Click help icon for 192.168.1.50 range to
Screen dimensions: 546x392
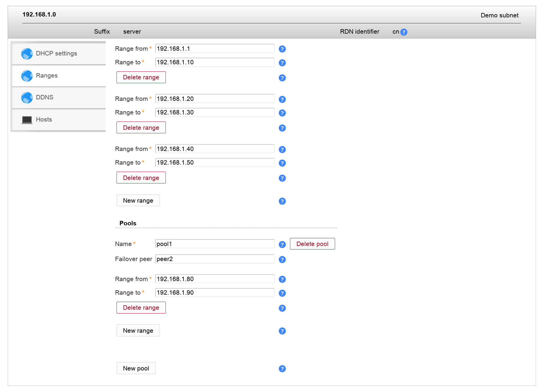(x=282, y=163)
